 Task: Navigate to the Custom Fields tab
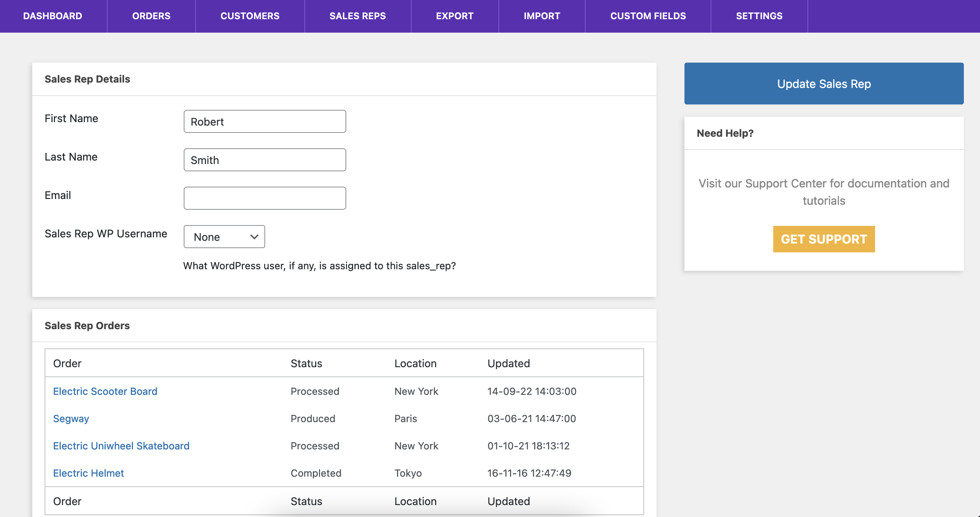[x=648, y=16]
